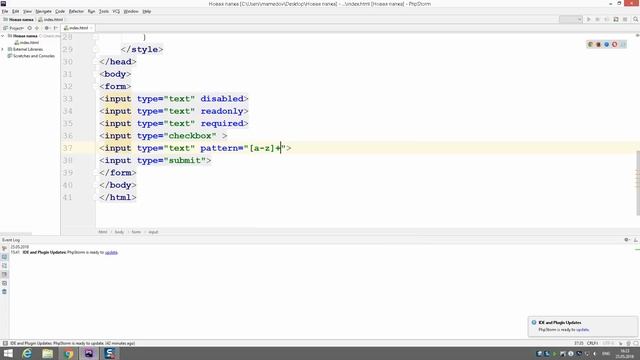The width and height of the screenshot is (640, 360).
Task: Click the body breadcrumb below editor
Action: 119,232
